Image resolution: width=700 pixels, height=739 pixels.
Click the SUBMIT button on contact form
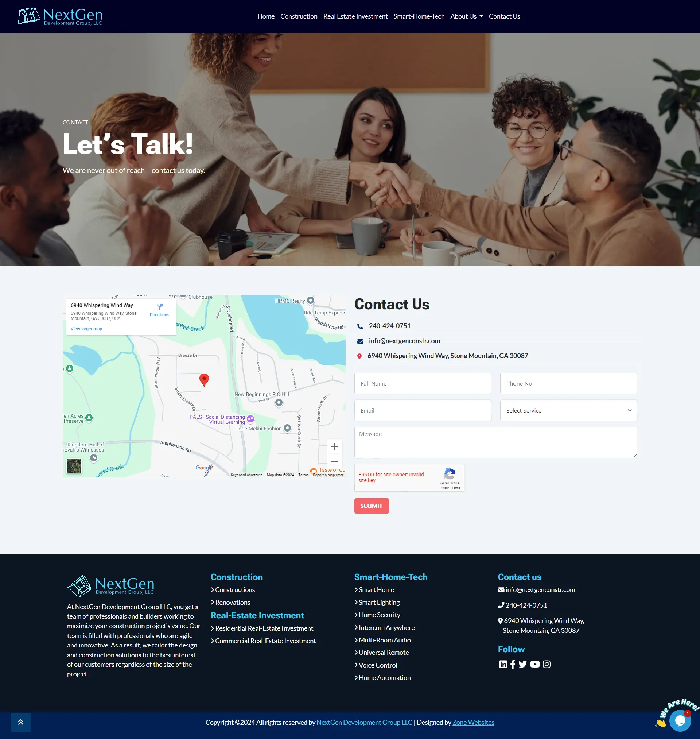pyautogui.click(x=372, y=506)
